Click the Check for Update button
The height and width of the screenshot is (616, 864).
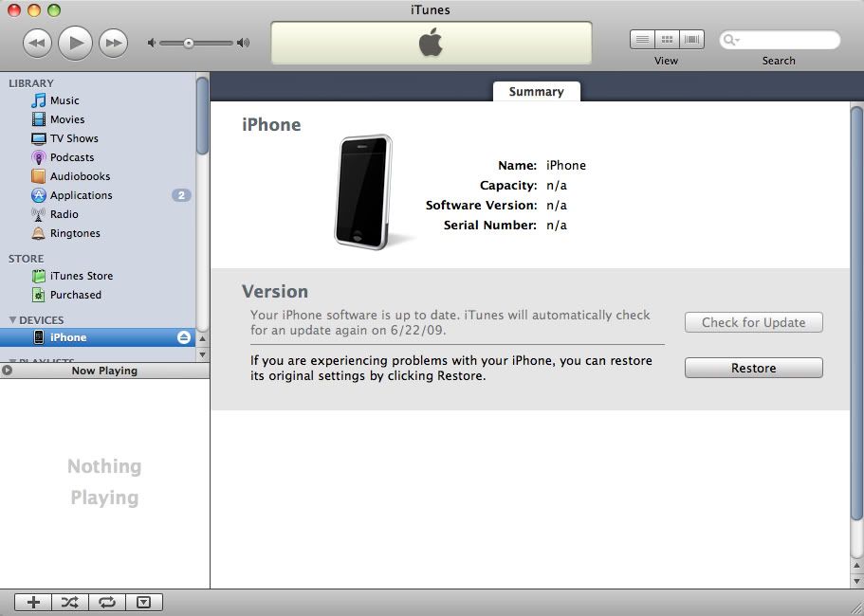pyautogui.click(x=754, y=322)
